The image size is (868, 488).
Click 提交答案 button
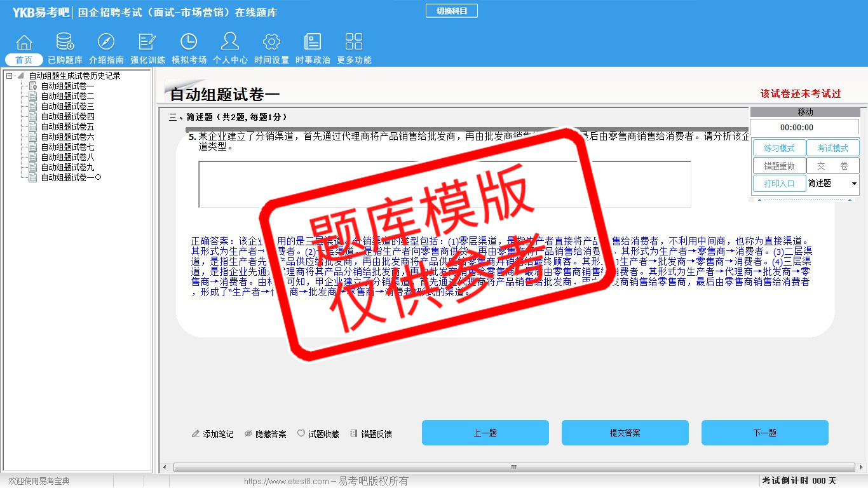point(625,433)
